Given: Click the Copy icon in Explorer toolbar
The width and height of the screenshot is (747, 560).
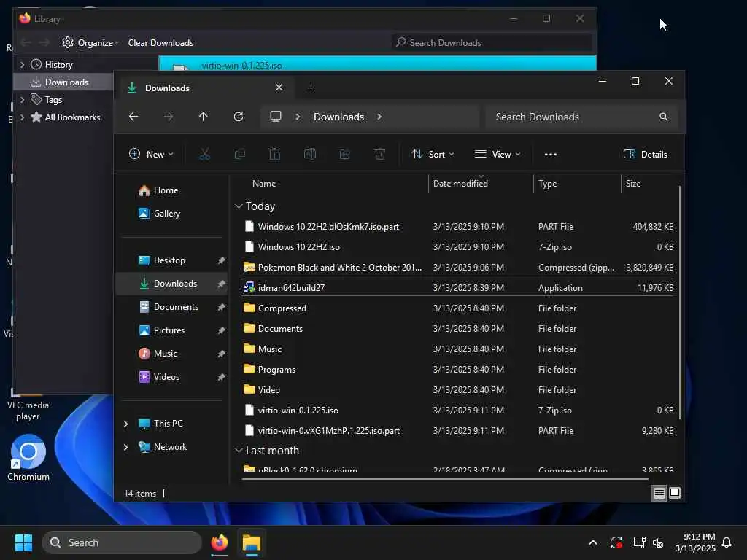Looking at the screenshot, I should (x=239, y=155).
